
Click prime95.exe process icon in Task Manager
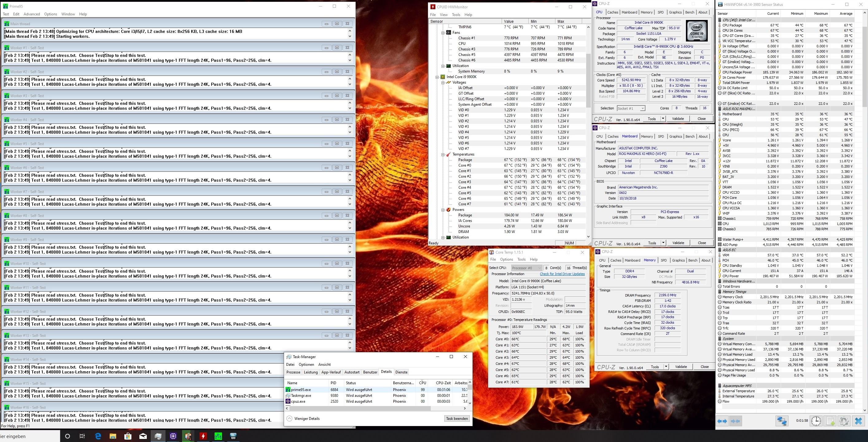[288, 389]
